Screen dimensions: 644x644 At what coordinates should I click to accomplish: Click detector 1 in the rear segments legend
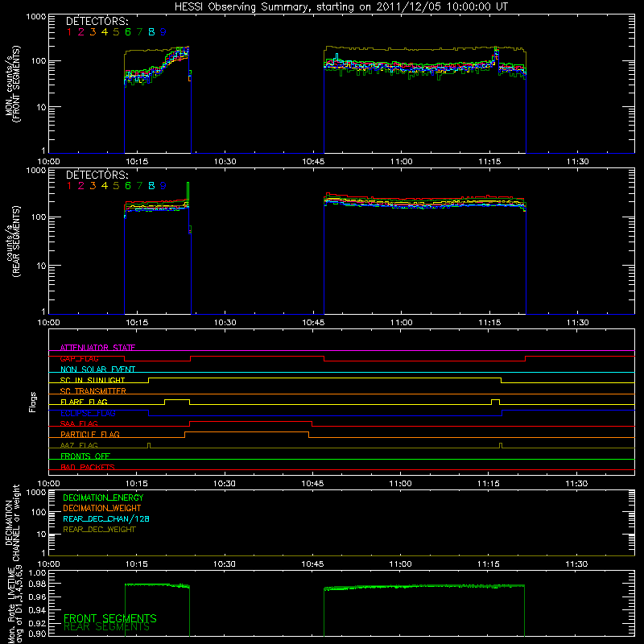(69, 186)
